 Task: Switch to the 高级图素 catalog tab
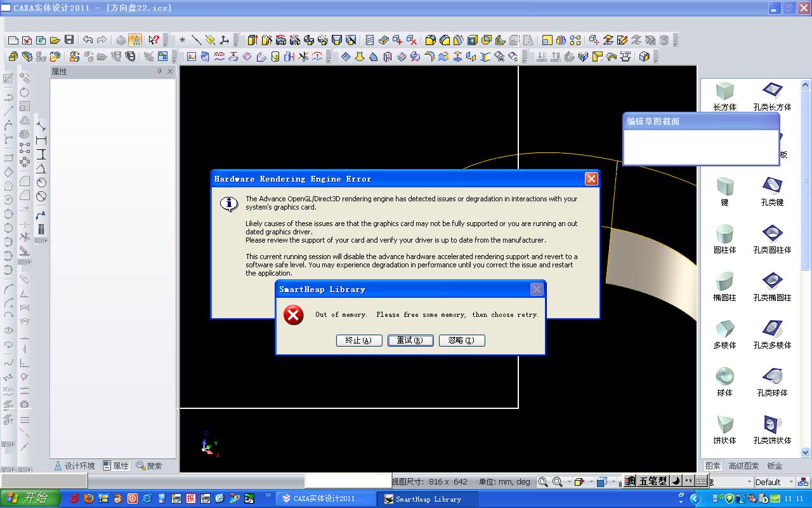(x=744, y=466)
